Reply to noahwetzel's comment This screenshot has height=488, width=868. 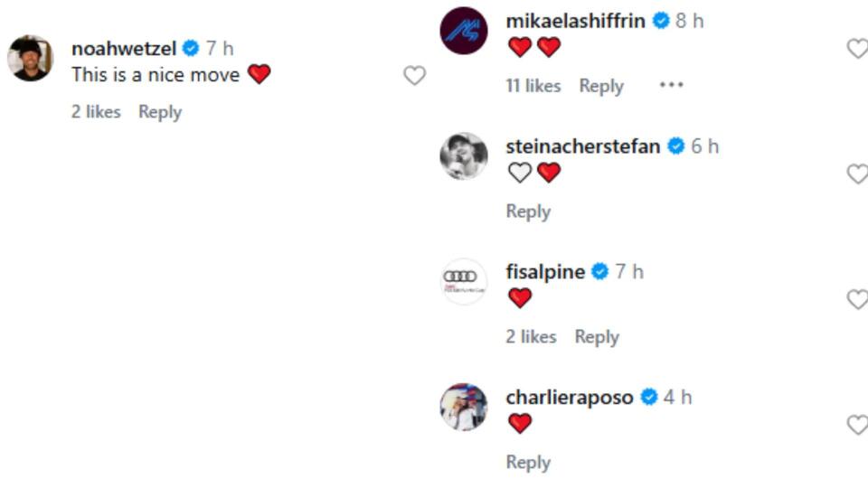coord(160,112)
